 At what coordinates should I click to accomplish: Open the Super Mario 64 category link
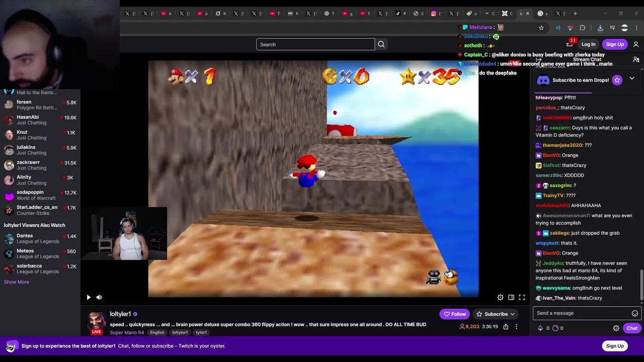[127, 332]
